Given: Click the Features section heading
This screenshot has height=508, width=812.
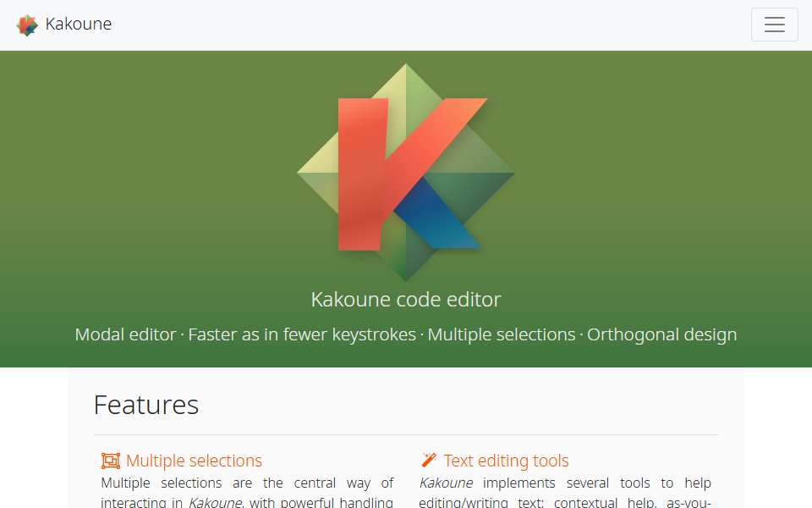Looking at the screenshot, I should 146,405.
